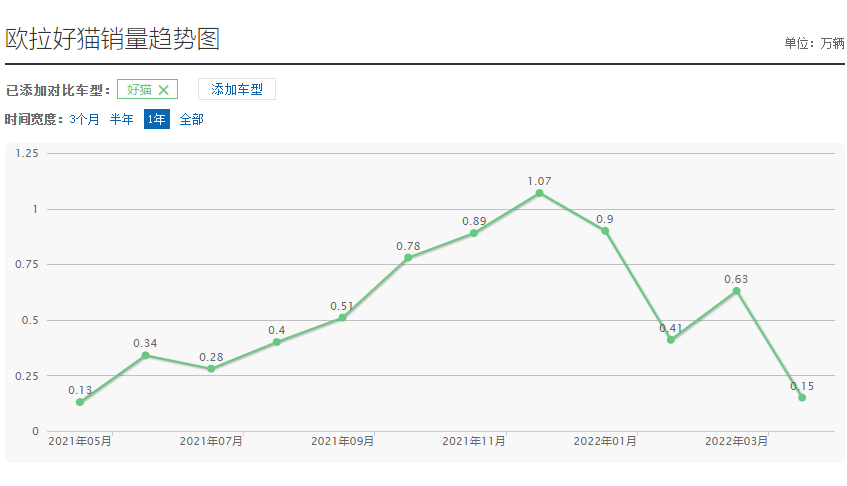Screen dimensions: 847x486
Task: Click the 0.13 data point
Action: pyautogui.click(x=80, y=402)
